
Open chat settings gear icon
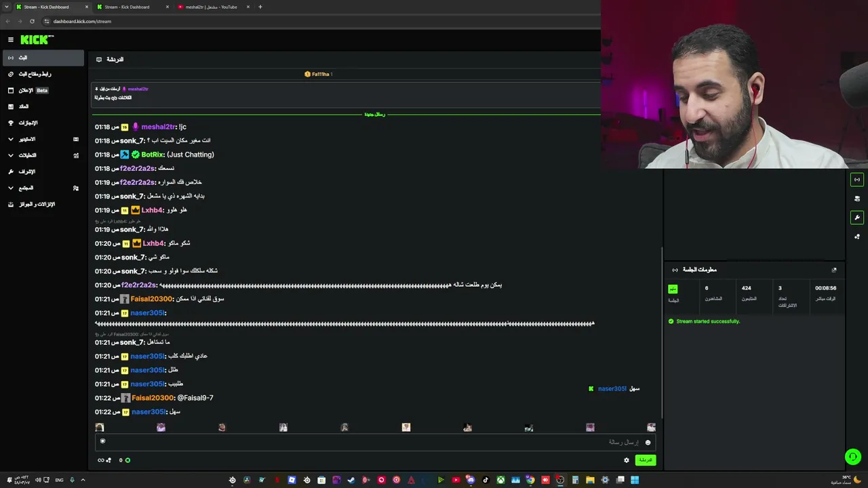coord(627,460)
